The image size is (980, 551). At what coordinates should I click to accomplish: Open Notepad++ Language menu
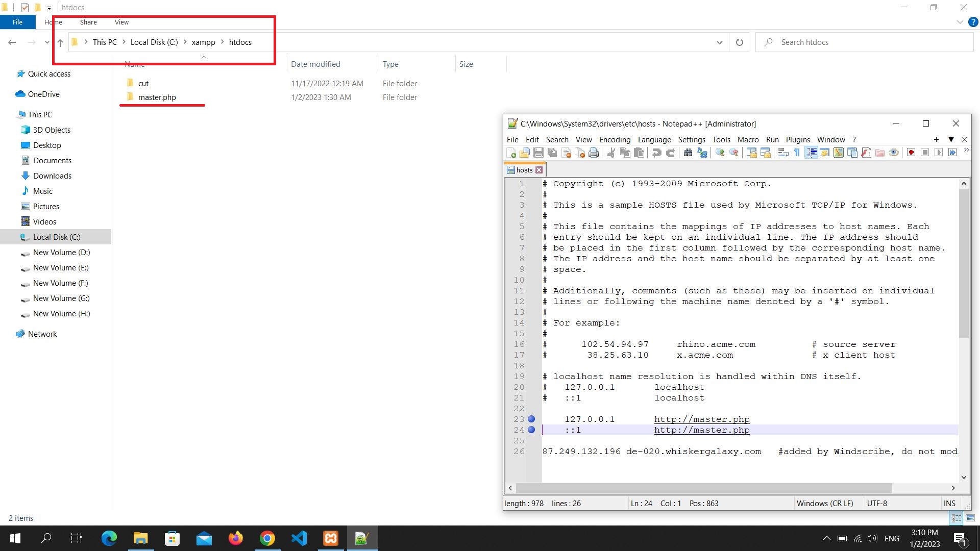click(x=654, y=139)
